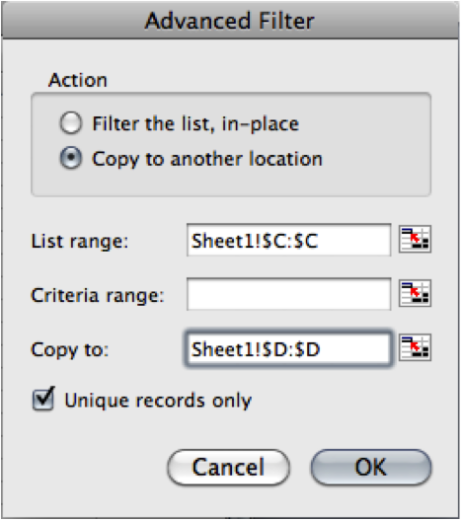Click the range selector icon beside Copy to
Screen dimensions: 461x520
[415, 347]
